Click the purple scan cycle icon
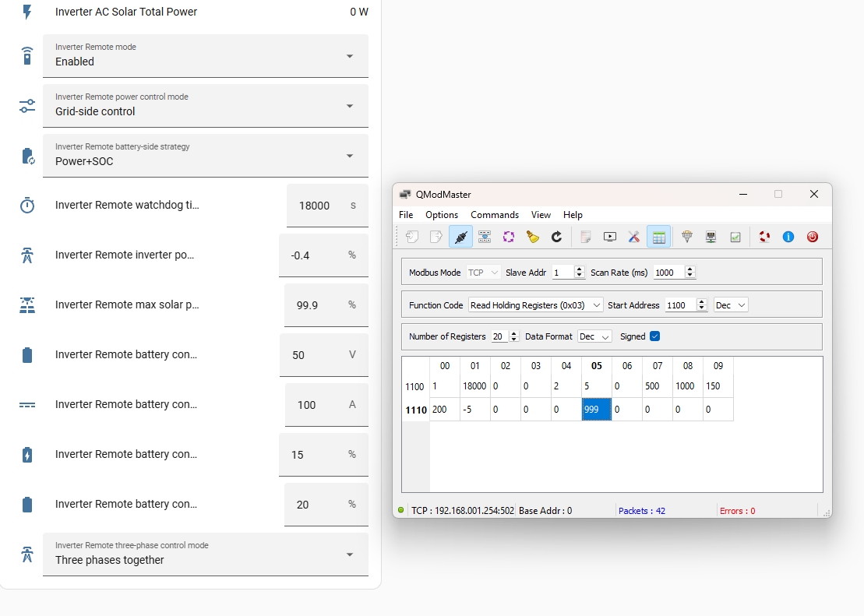The height and width of the screenshot is (616, 864). (509, 237)
